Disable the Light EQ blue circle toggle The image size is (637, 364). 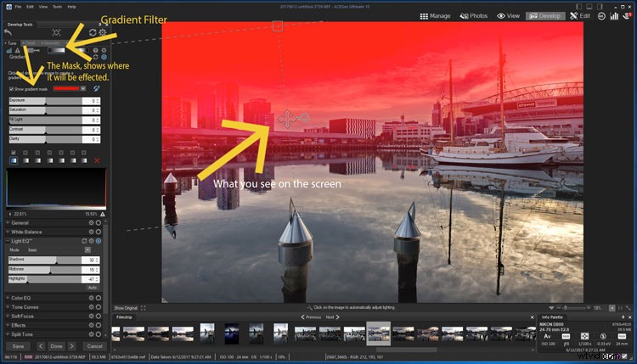click(x=99, y=241)
